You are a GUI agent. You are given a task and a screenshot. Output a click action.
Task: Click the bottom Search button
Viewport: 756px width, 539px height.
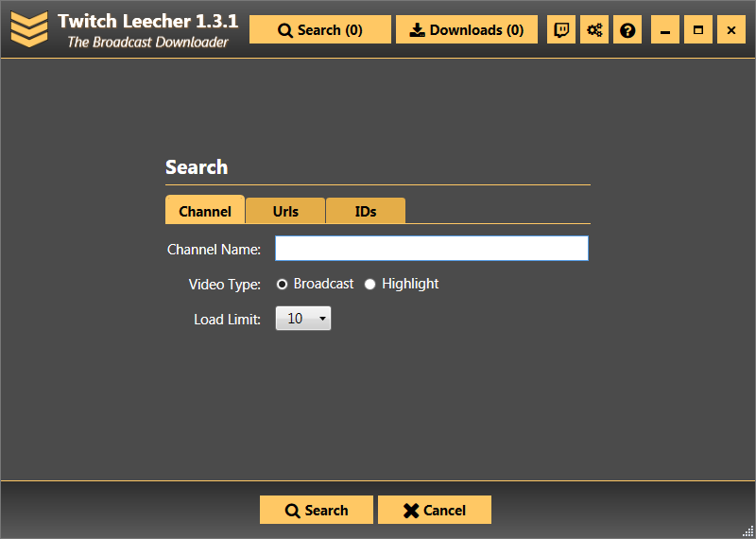point(317,510)
